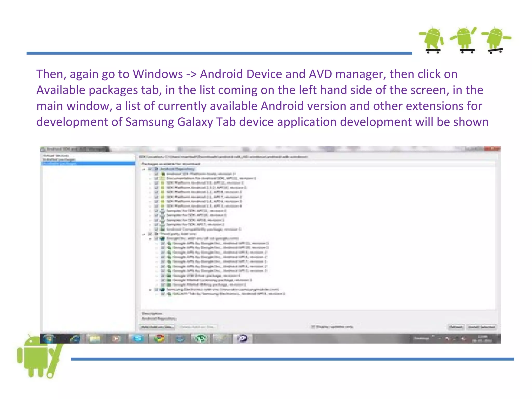Open Skype from the taskbar

[138, 338]
